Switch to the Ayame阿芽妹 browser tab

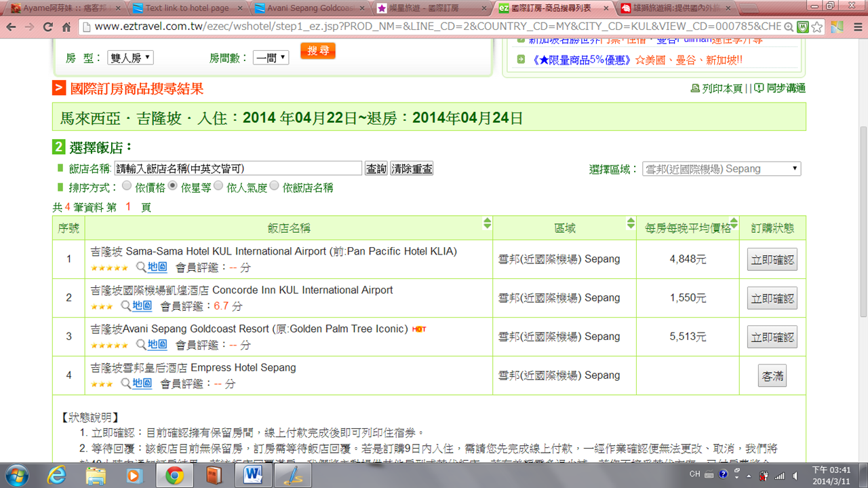pos(64,8)
